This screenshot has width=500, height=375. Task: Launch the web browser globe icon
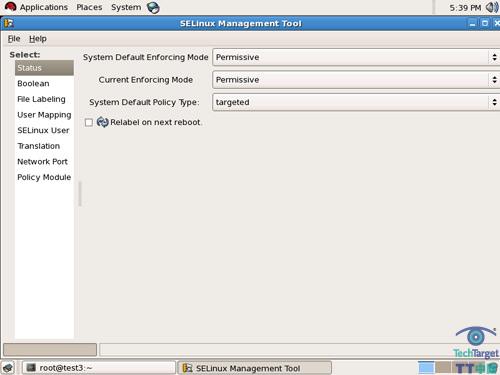pyautogui.click(x=153, y=7)
